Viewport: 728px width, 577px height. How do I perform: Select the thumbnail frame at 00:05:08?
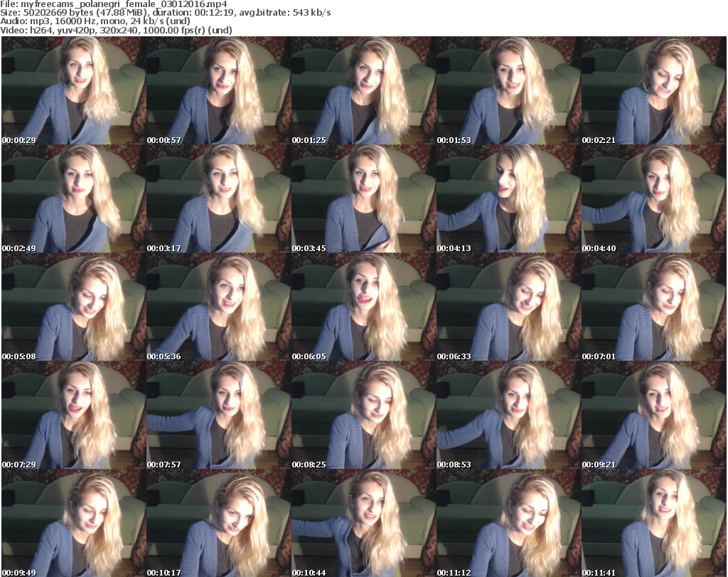[73, 307]
